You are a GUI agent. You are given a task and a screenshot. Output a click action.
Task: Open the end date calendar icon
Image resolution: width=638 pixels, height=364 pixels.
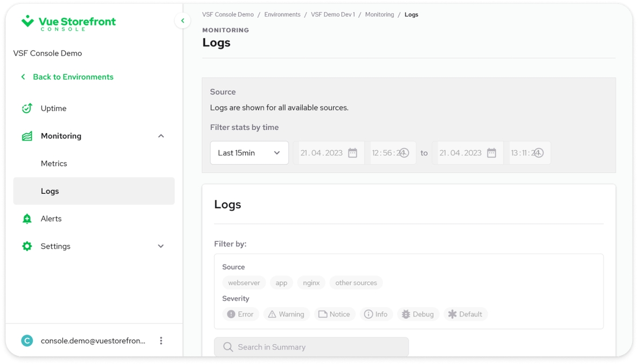click(491, 153)
